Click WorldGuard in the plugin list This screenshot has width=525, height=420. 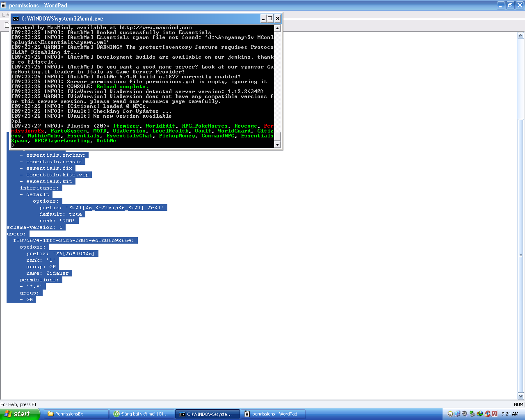tap(234, 131)
